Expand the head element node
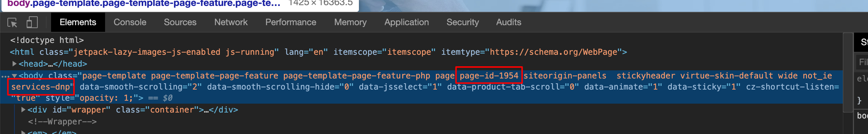Screen dimensions: 868x134 point(14,64)
